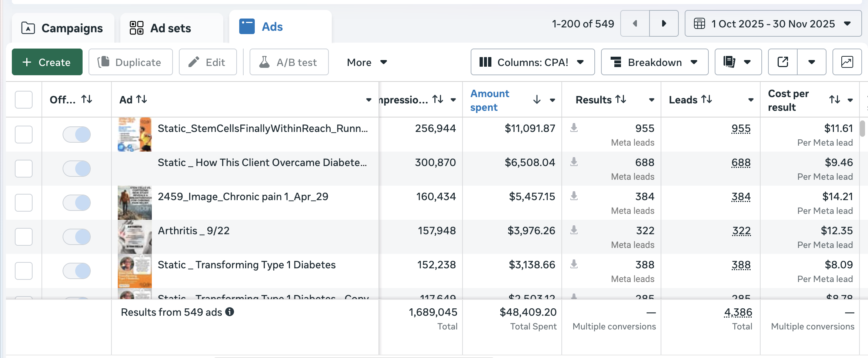Sort by Ad name column arrows
Image resolution: width=868 pixels, height=358 pixels.
pos(141,99)
